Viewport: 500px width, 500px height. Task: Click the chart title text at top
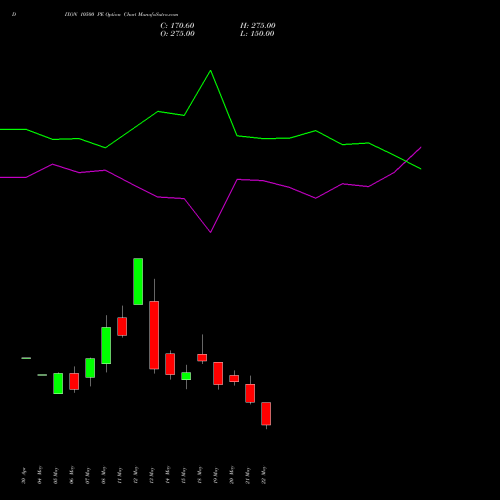(x=121, y=15)
